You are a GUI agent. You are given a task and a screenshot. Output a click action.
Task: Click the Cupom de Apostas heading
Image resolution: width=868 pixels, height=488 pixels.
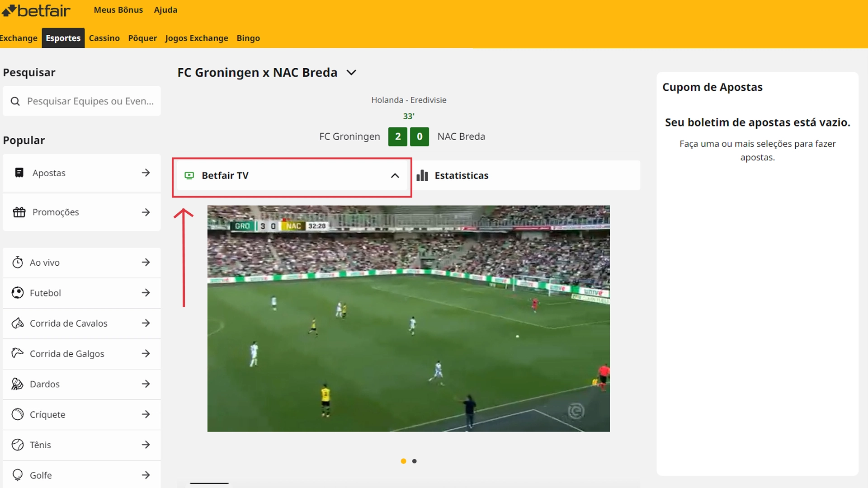(712, 87)
